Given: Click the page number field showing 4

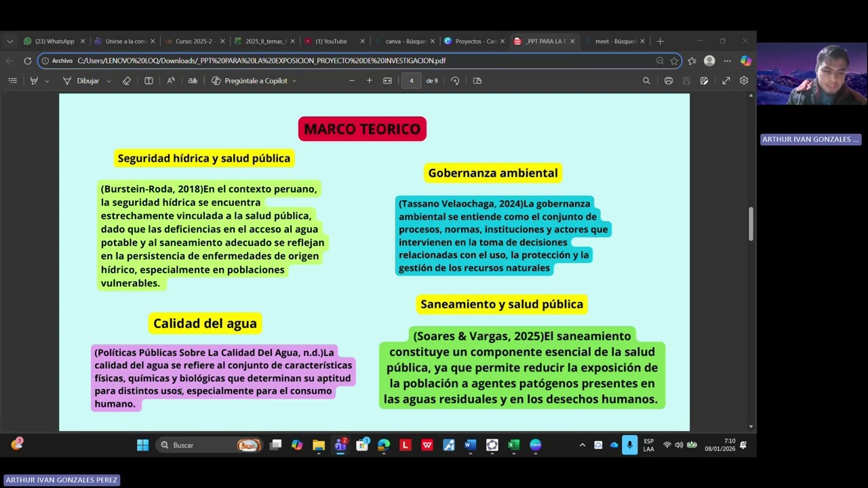Looking at the screenshot, I should click(x=411, y=81).
